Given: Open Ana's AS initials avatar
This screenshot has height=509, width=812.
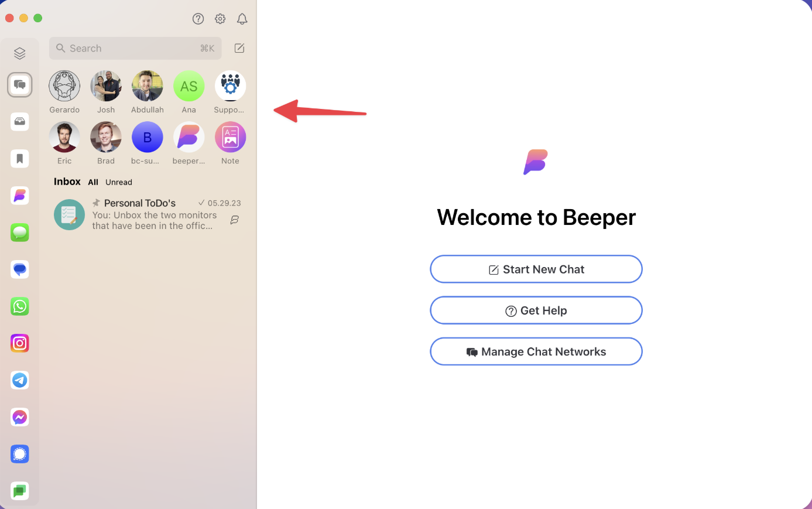Looking at the screenshot, I should click(x=189, y=86).
